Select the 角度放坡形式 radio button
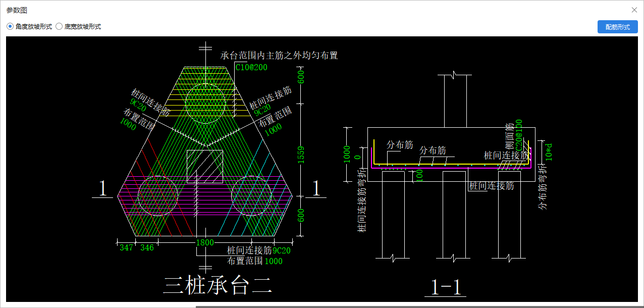The image size is (644, 308). click(x=10, y=27)
